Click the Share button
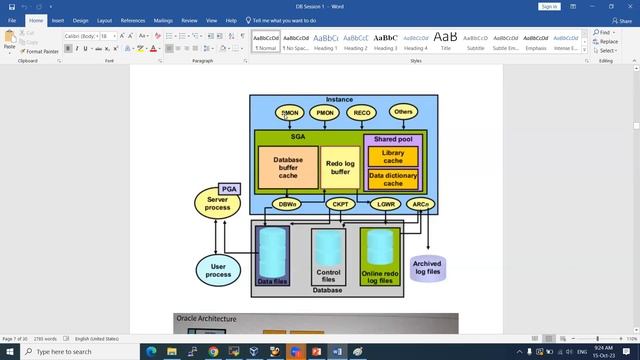Image resolution: width=640 pixels, height=360 pixels. [622, 20]
